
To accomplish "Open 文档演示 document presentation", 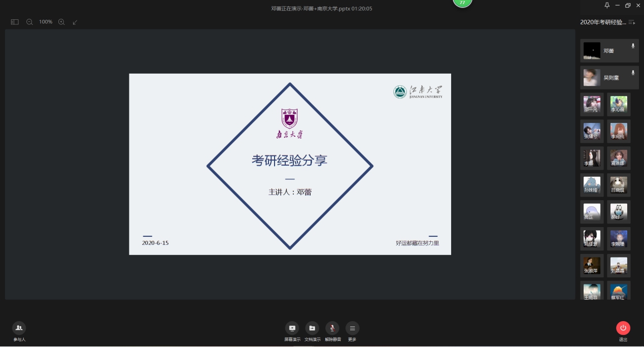I will pyautogui.click(x=312, y=328).
